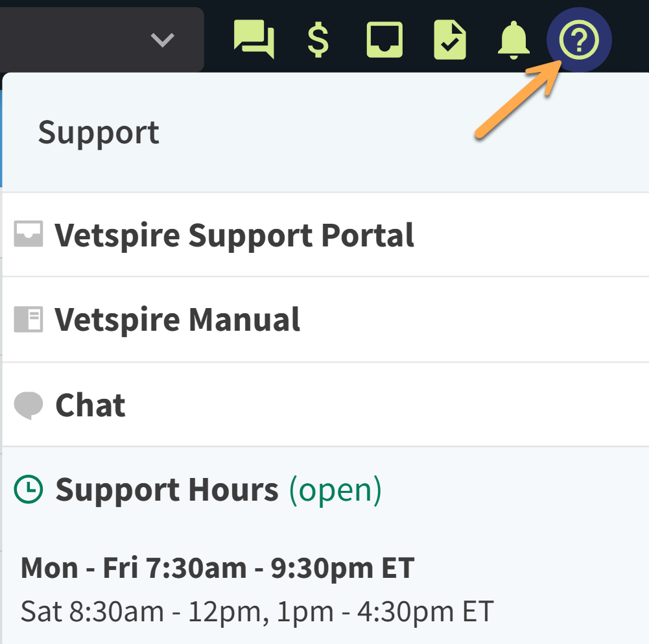Select the tasks document checkmark icon

tap(449, 39)
